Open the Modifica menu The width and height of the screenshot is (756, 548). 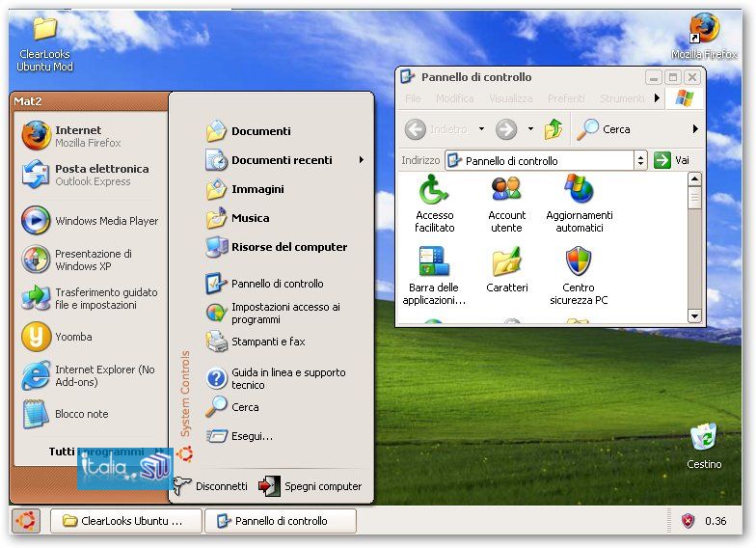tap(455, 98)
